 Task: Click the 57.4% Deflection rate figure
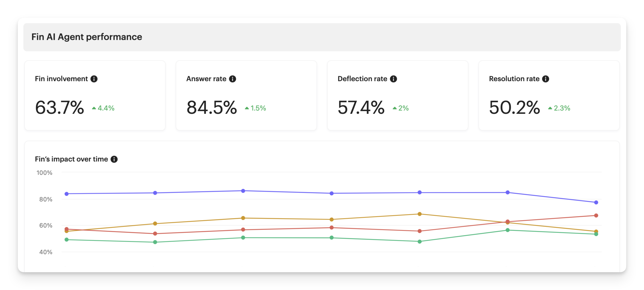coord(361,107)
